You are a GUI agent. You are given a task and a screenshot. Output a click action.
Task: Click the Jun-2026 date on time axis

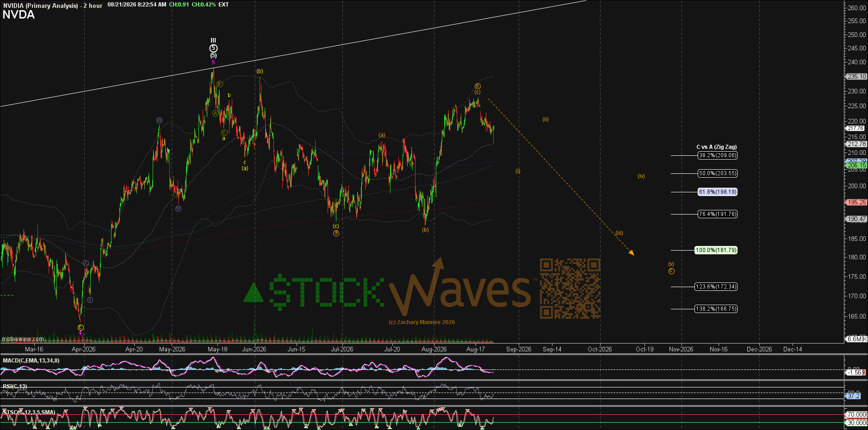tap(254, 350)
